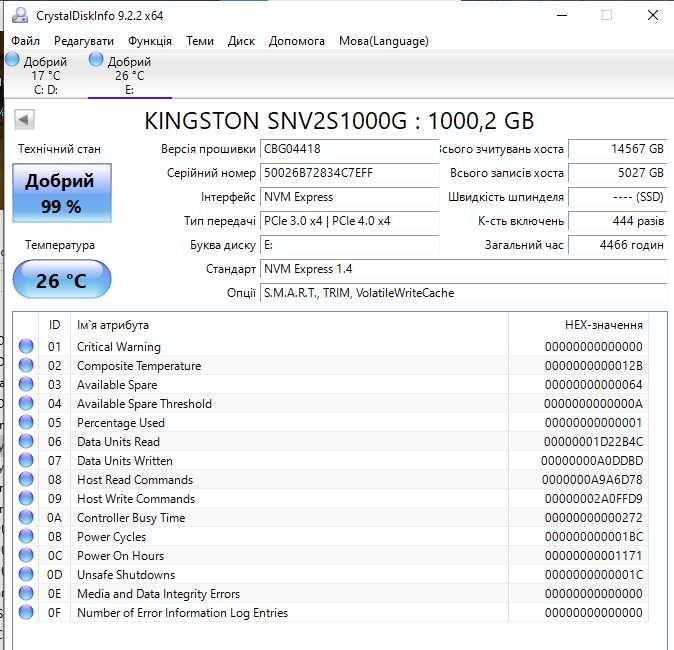Click the status orb for Power Cycles

click(26, 536)
